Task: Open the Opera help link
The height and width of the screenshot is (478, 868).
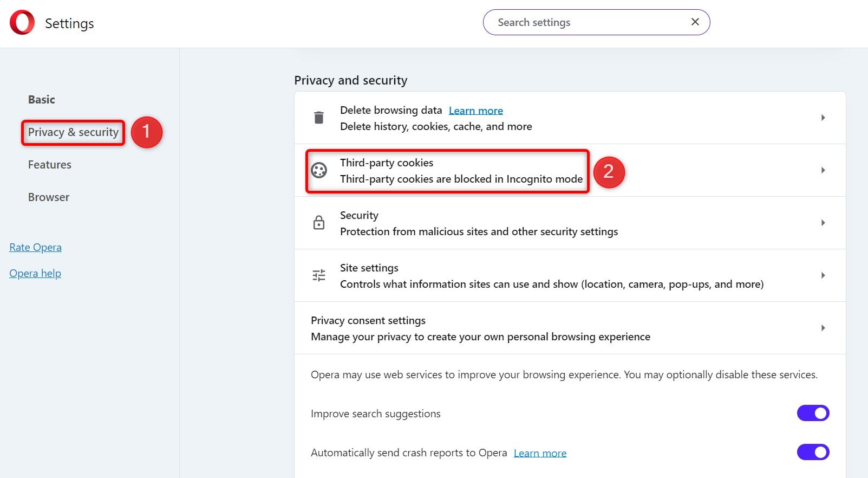Action: [x=35, y=273]
